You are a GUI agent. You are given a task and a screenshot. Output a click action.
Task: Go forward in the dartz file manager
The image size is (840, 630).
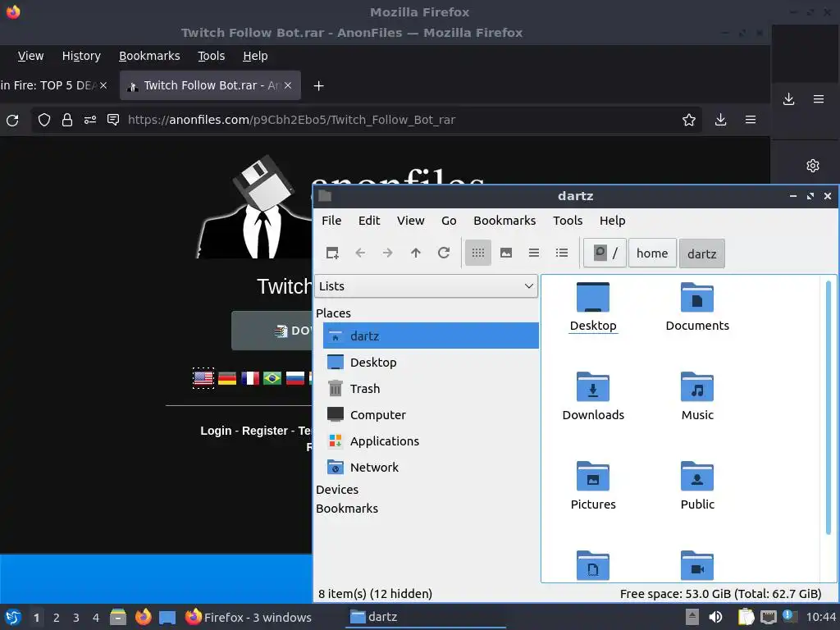[x=387, y=253]
